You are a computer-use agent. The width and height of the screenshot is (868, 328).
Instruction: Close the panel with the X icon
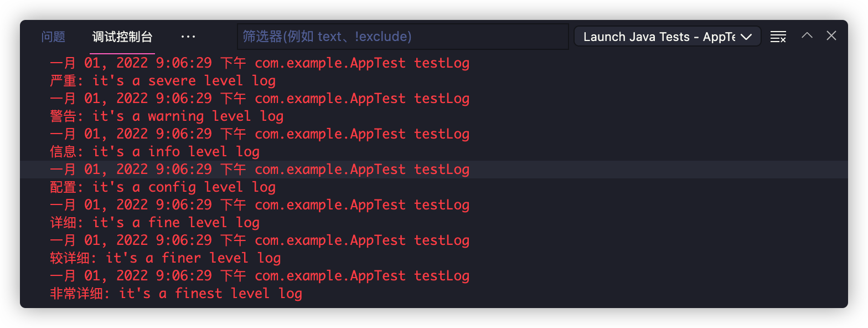831,36
